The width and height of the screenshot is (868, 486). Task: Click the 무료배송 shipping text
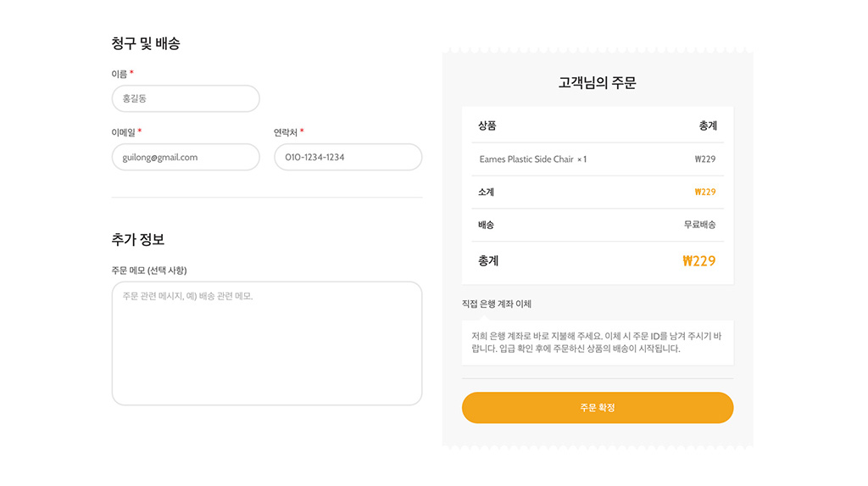click(x=699, y=225)
